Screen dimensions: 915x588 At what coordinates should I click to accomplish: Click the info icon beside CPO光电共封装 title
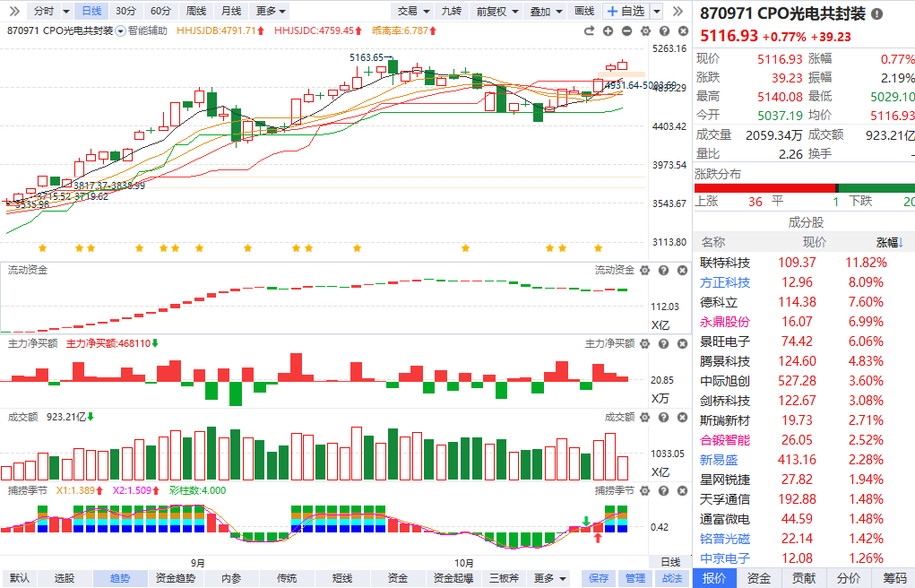[x=876, y=14]
